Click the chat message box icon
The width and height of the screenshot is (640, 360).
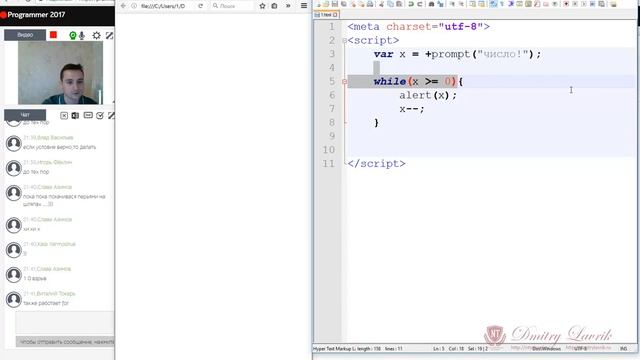(88, 116)
